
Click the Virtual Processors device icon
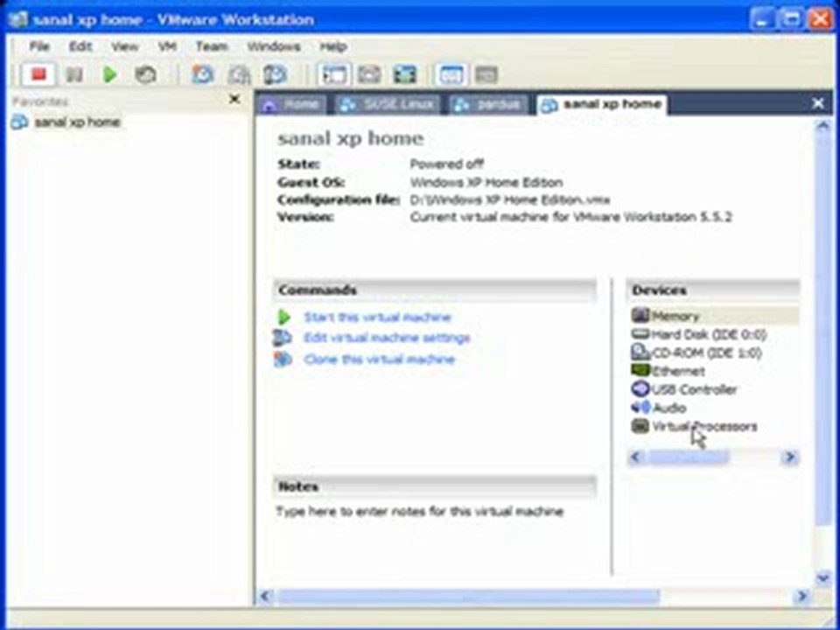click(640, 426)
